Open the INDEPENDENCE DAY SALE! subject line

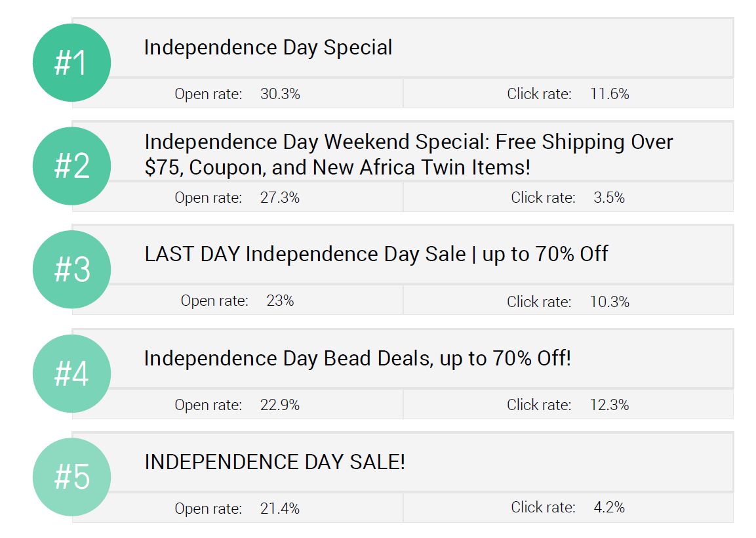275,463
